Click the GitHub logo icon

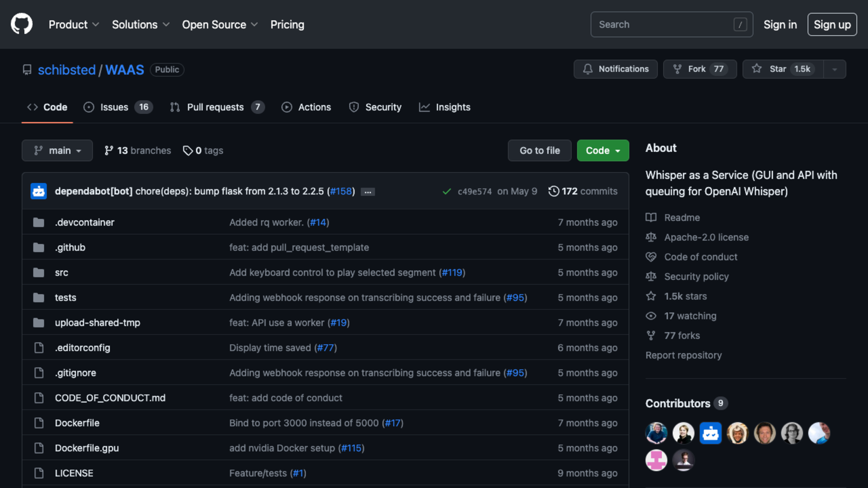click(21, 24)
